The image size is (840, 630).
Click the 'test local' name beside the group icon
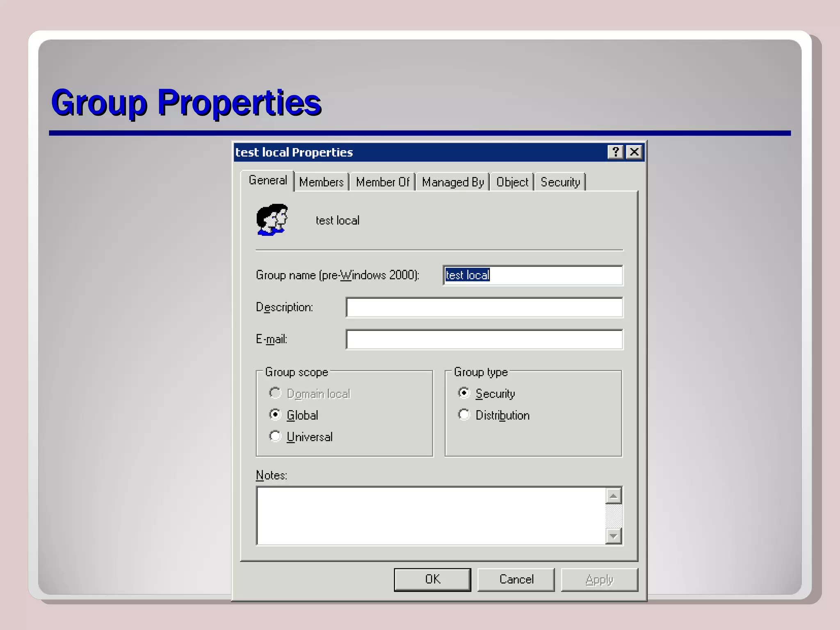coord(338,221)
